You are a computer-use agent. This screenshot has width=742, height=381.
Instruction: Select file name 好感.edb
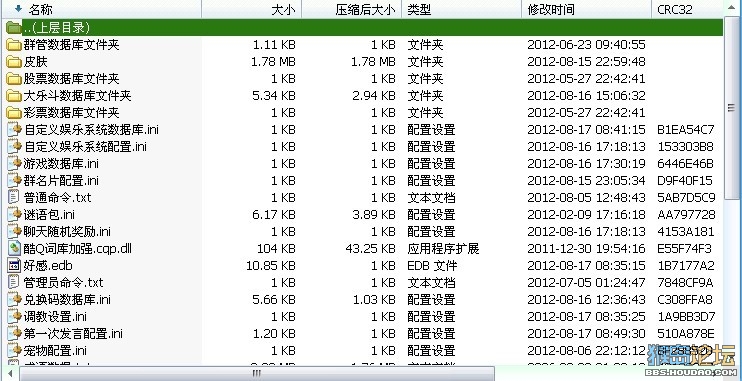[x=48, y=266]
